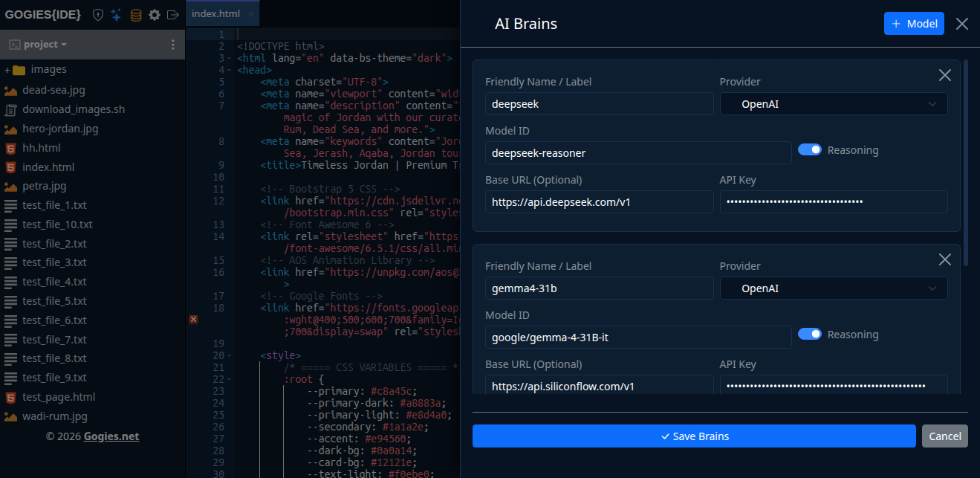Click the text file icon of test_file_1.txt

11,206
